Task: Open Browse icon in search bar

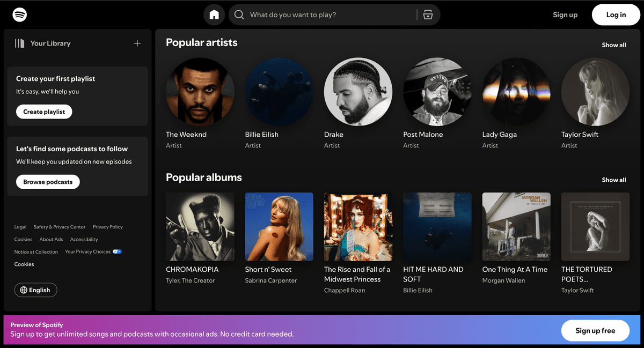Action: [x=428, y=14]
